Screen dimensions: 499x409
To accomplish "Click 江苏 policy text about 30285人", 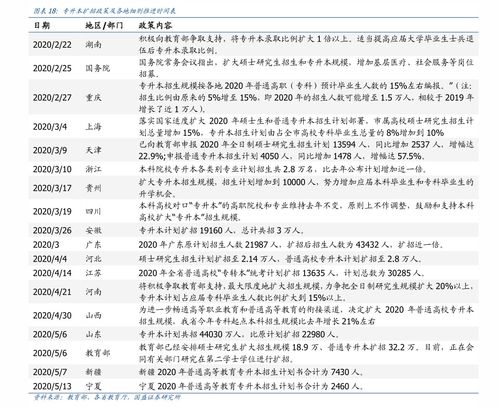I will tap(282, 273).
